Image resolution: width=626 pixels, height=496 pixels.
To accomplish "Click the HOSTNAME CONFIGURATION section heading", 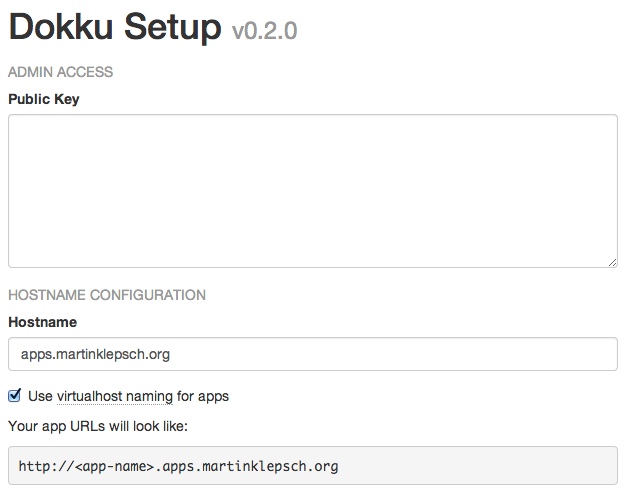I will point(107,295).
